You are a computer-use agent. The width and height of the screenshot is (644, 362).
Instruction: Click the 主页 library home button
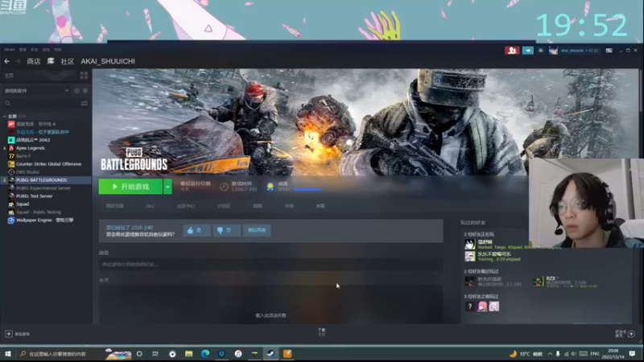tap(39, 76)
